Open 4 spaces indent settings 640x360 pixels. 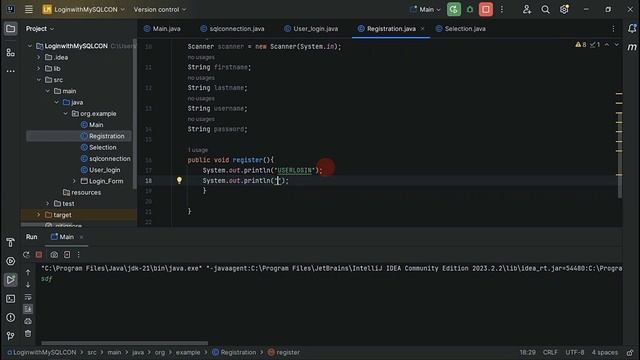605,352
